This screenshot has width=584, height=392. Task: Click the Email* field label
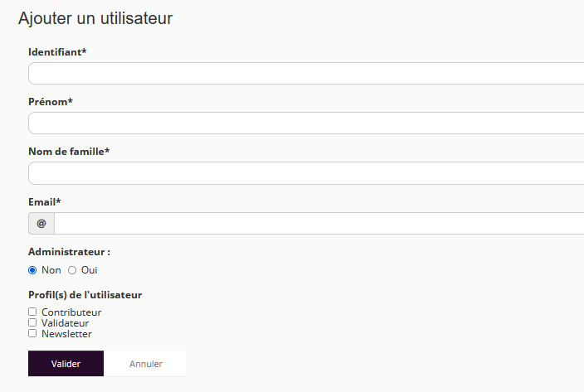[45, 201]
